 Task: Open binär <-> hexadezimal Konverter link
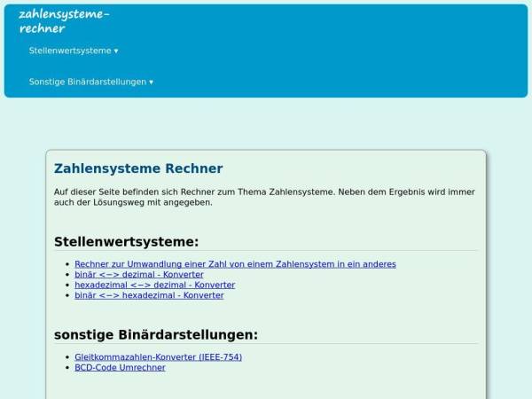[149, 295]
